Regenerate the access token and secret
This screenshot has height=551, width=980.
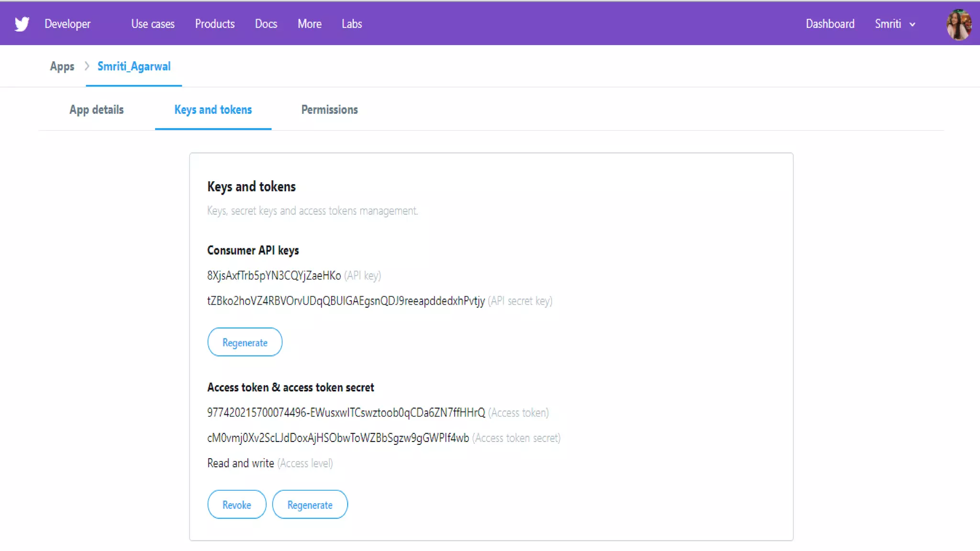click(310, 505)
